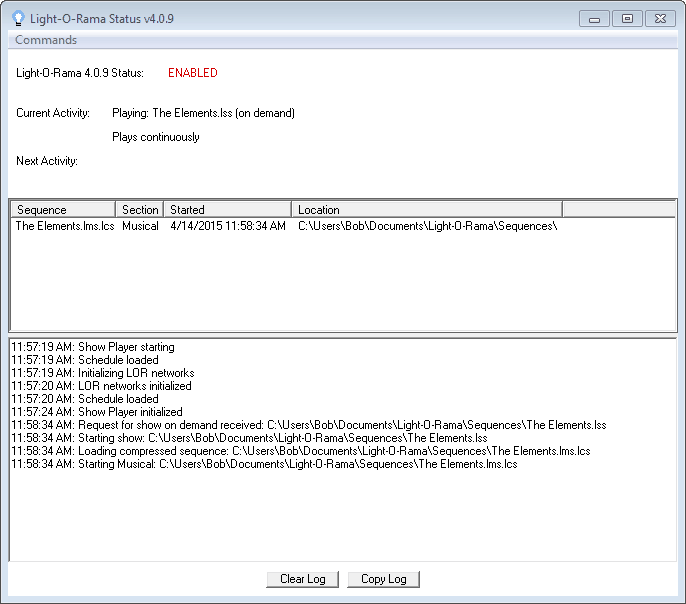Screen dimensions: 686x604
Task: Sort by the Sequence column header
Action: point(64,210)
